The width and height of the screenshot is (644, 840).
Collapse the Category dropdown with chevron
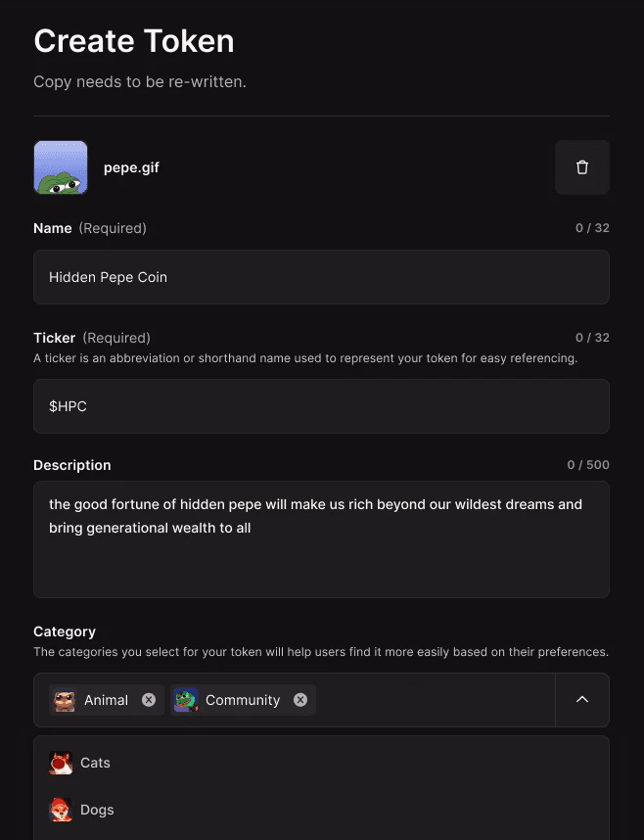(x=582, y=700)
